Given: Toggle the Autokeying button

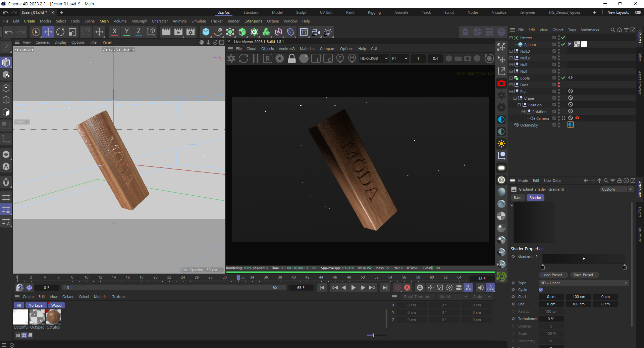Looking at the screenshot, I should (x=407, y=288).
